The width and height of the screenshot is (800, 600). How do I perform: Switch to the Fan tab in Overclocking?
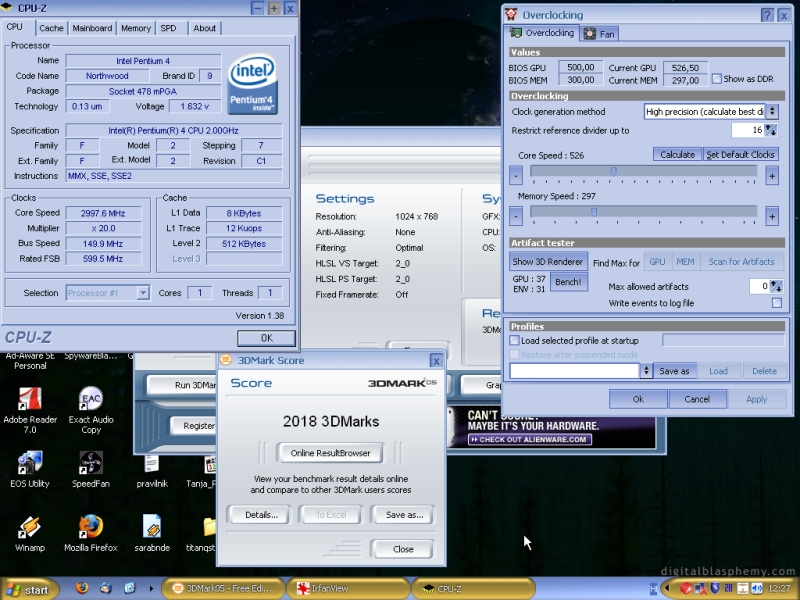point(601,34)
